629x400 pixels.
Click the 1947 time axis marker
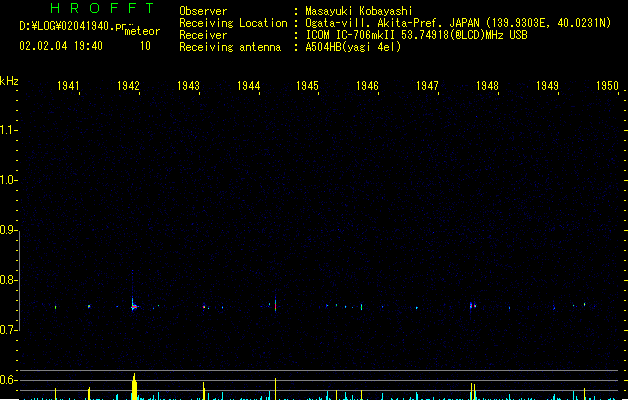click(427, 86)
